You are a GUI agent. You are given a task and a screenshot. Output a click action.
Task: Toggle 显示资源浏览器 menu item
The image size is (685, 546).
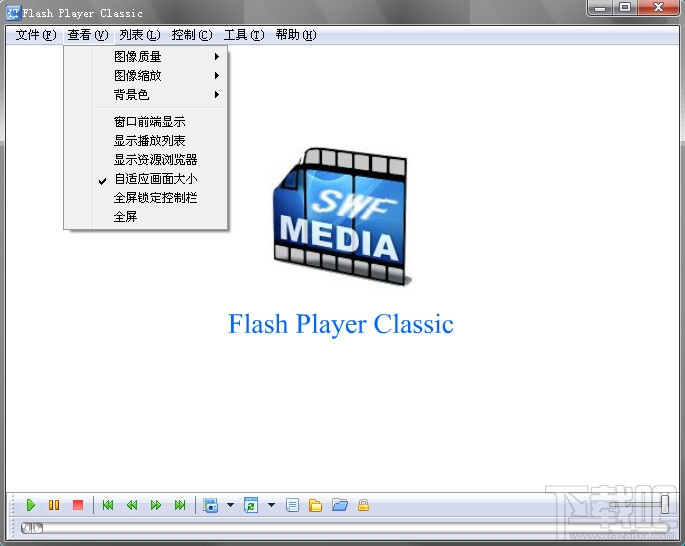coord(145,160)
